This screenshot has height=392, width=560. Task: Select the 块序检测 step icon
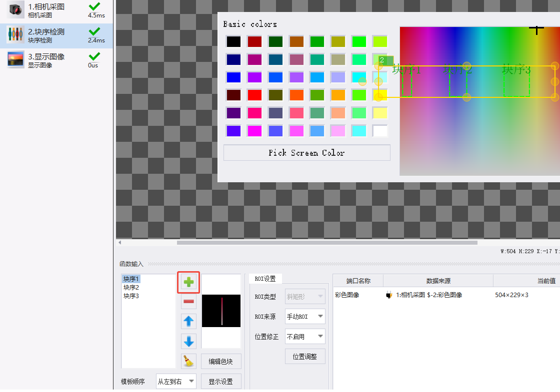[x=15, y=35]
